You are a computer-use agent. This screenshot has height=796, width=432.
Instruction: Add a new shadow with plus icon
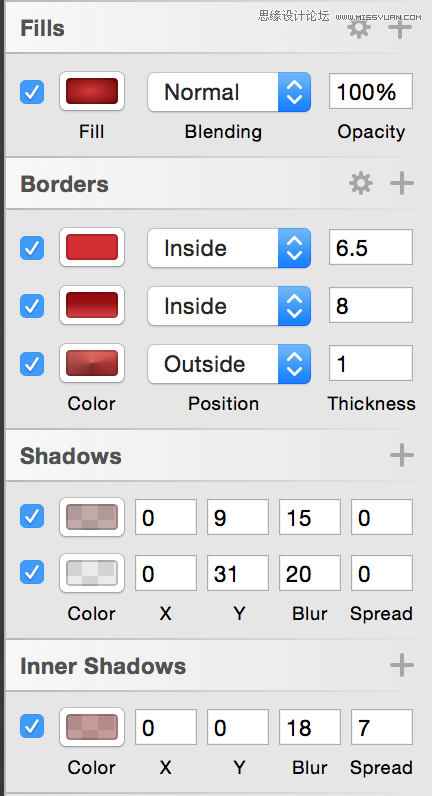(402, 455)
